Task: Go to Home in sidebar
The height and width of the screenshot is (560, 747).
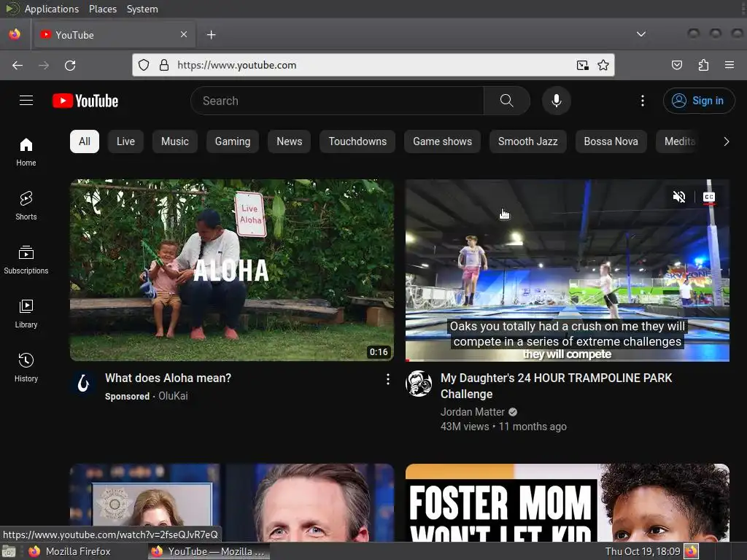Action: pos(26,152)
